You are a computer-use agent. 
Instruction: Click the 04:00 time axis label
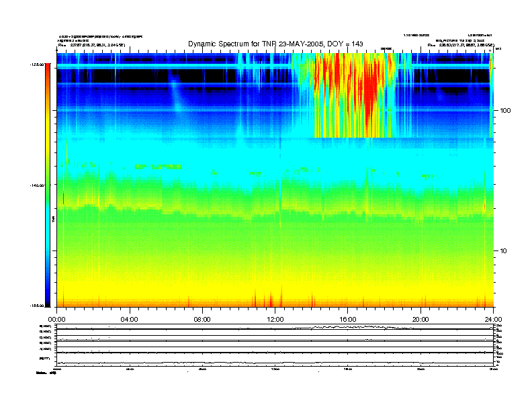[x=130, y=320]
